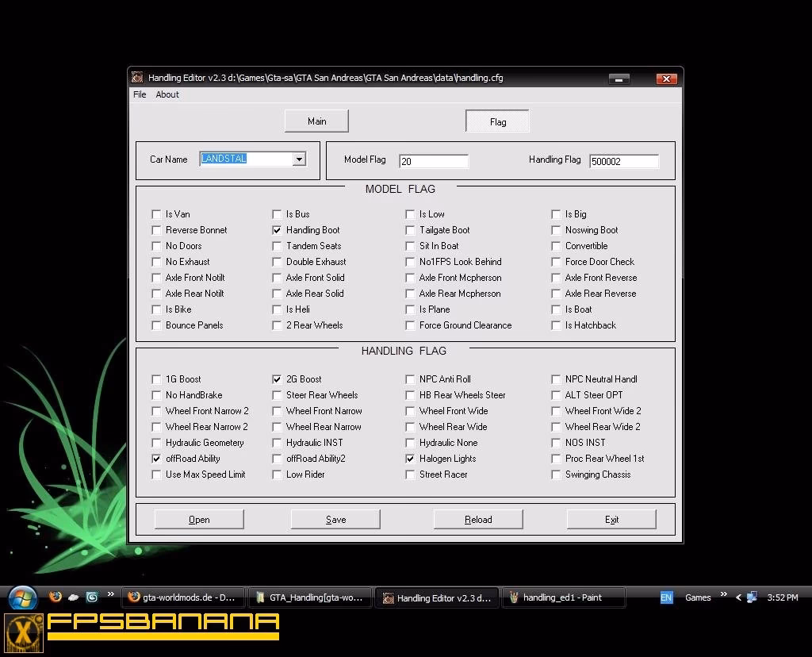Open the About menu
Viewport: 812px width, 657px height.
tap(167, 94)
